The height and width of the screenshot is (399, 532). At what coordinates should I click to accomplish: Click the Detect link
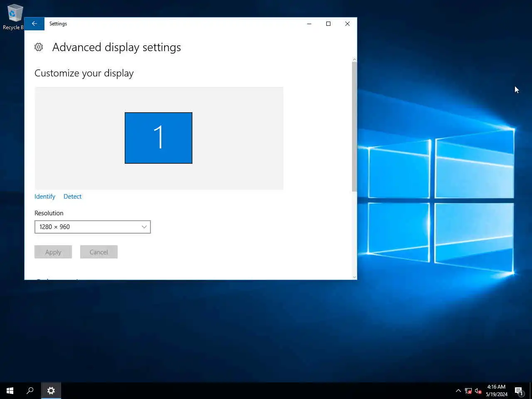point(72,197)
